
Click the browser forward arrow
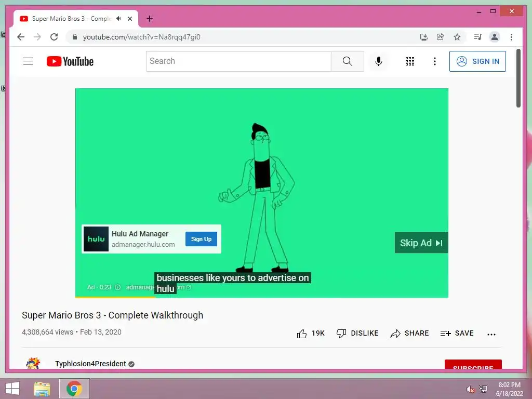37,37
